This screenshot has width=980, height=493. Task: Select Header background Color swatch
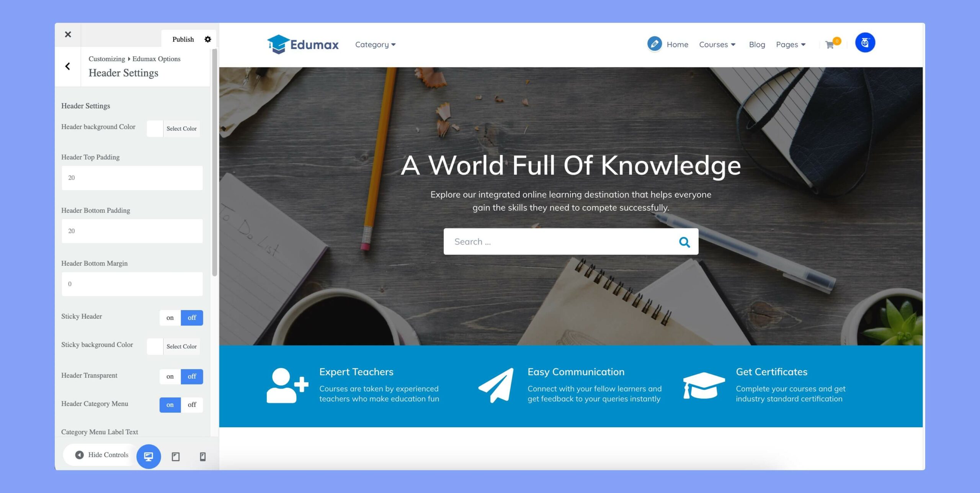pos(154,128)
